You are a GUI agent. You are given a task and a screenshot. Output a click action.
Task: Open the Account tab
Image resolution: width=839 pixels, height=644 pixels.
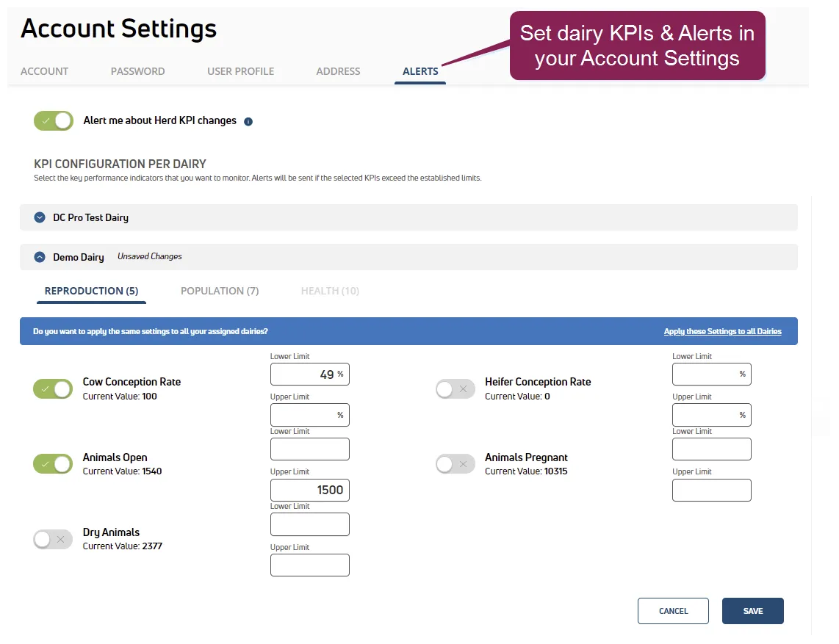[x=44, y=71]
